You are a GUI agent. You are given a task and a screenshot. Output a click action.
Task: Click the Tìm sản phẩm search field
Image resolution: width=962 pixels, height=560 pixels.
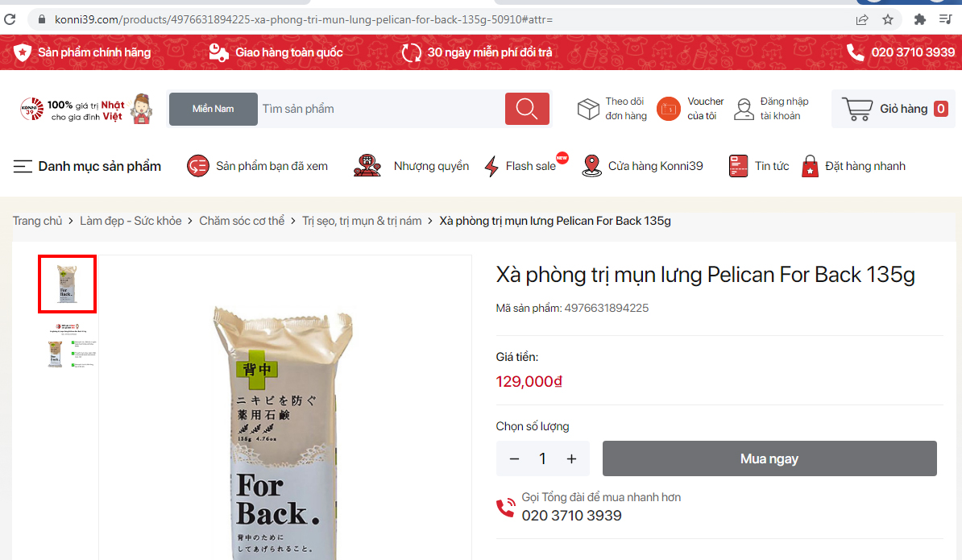[380, 109]
